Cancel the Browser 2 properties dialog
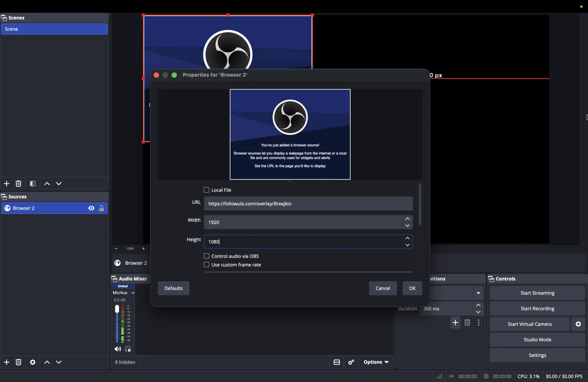Image resolution: width=588 pixels, height=382 pixels. [383, 288]
